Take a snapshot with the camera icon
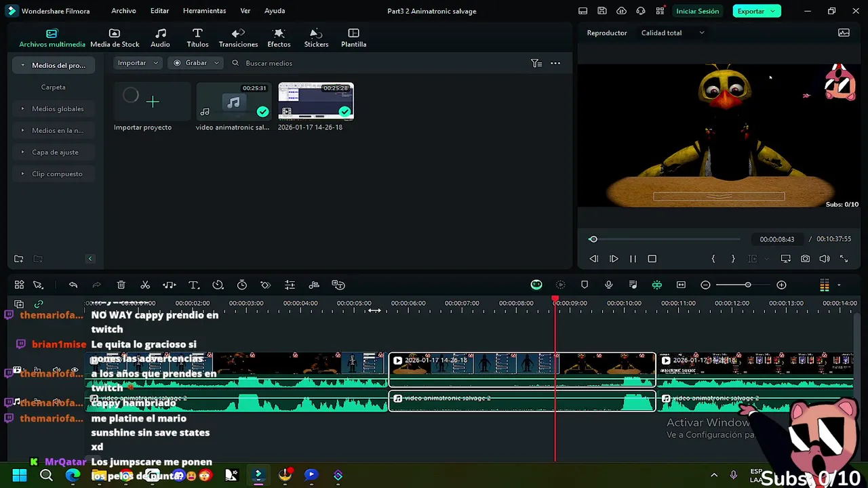Viewport: 868px width, 488px height. pos(805,259)
